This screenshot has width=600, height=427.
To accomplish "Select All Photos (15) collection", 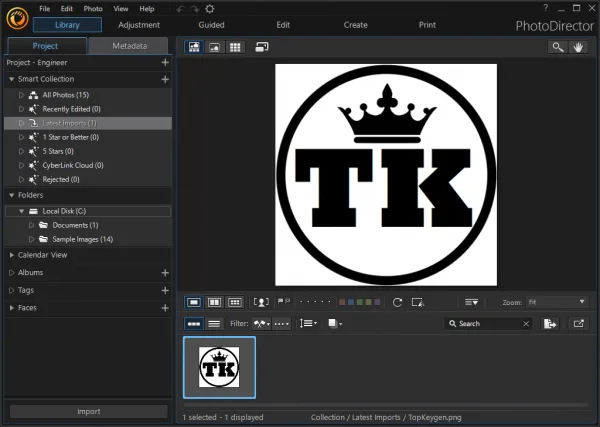I will click(88, 95).
